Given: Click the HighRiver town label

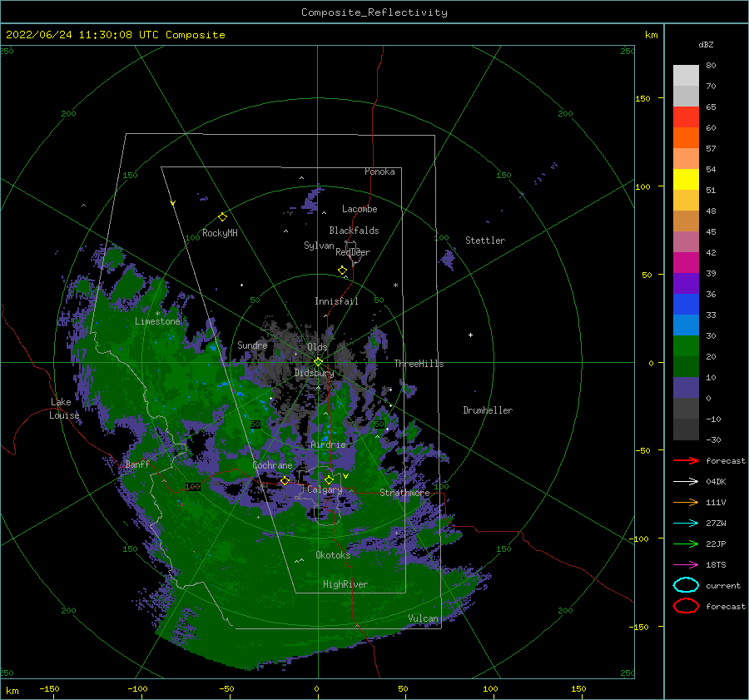Looking at the screenshot, I should click(345, 584).
